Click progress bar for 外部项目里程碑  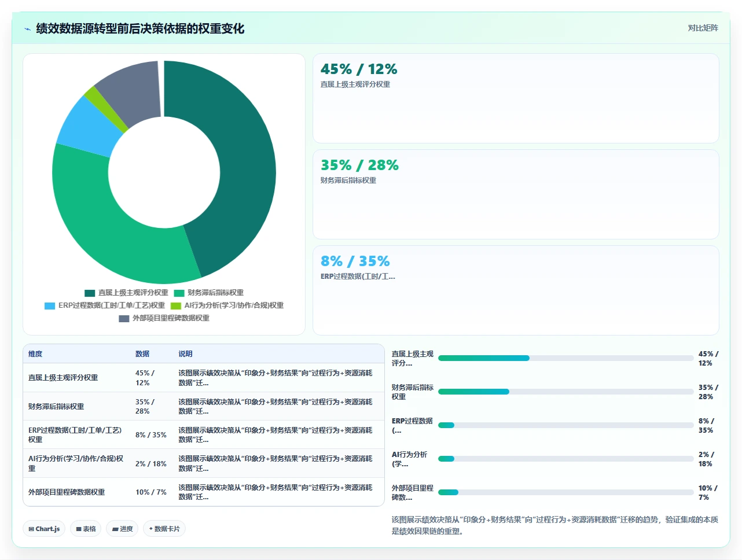tap(565, 492)
